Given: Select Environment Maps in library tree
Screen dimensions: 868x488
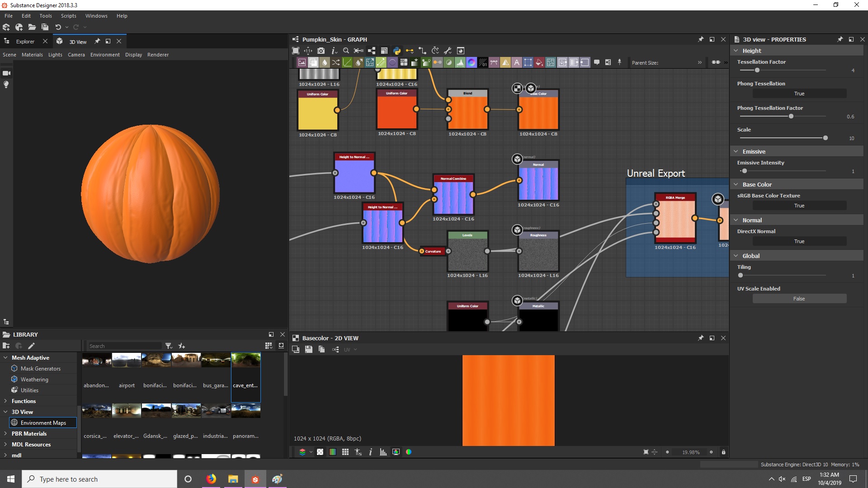Looking at the screenshot, I should (43, 422).
